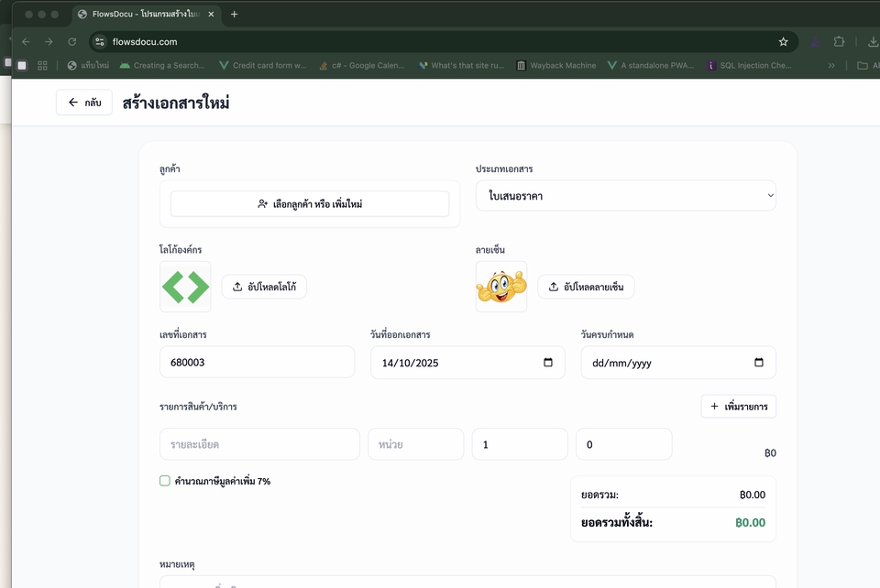Open calendar picker for document issue date
This screenshot has width=880, height=588.
[548, 363]
